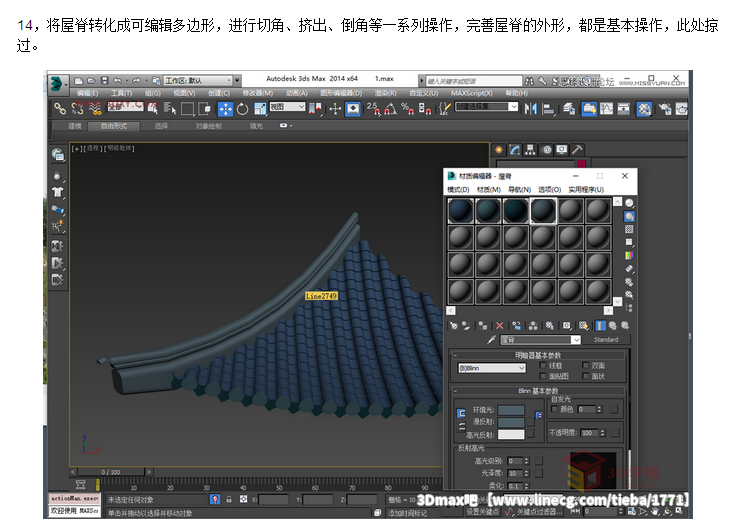Open the Layer Manager icon
Viewport: 729px width, 519px height.
pos(569,109)
